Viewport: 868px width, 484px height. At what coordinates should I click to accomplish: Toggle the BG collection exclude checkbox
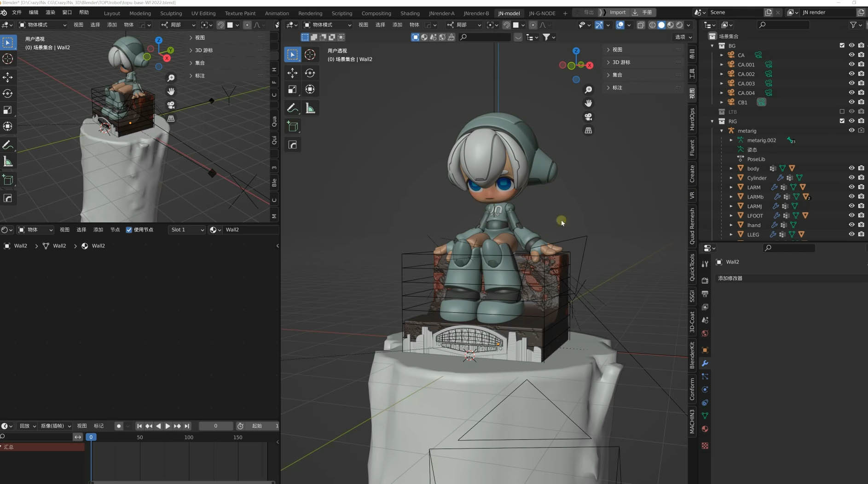tap(842, 46)
